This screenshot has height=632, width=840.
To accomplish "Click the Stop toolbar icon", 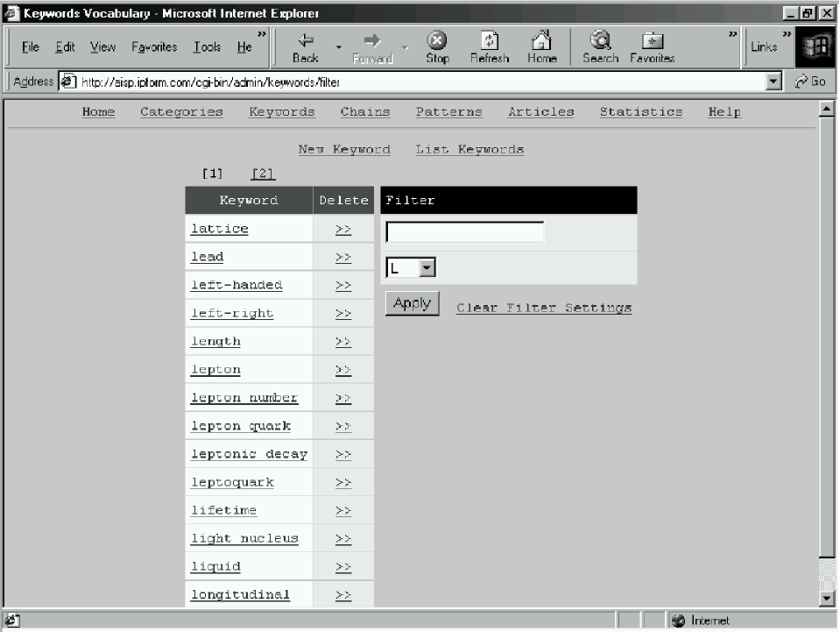I will (x=437, y=40).
